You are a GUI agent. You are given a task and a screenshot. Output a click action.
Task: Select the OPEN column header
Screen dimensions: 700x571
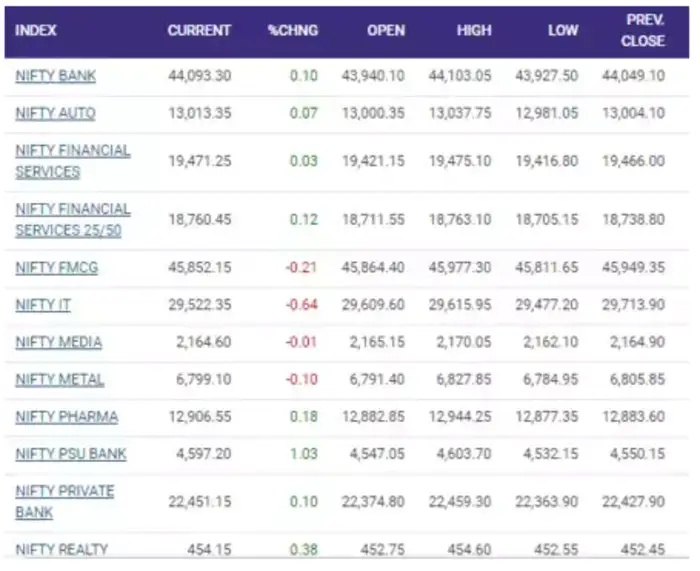click(x=385, y=30)
